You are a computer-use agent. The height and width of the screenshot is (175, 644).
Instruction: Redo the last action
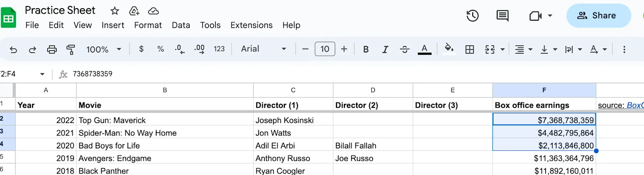[32, 49]
